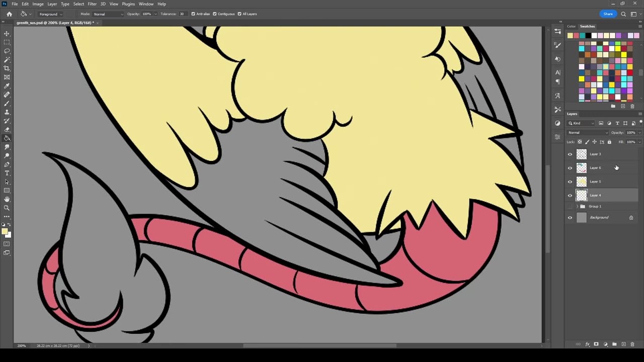Select the Rectangle shape tool
Viewport: 644px width, 362px height.
(x=7, y=191)
